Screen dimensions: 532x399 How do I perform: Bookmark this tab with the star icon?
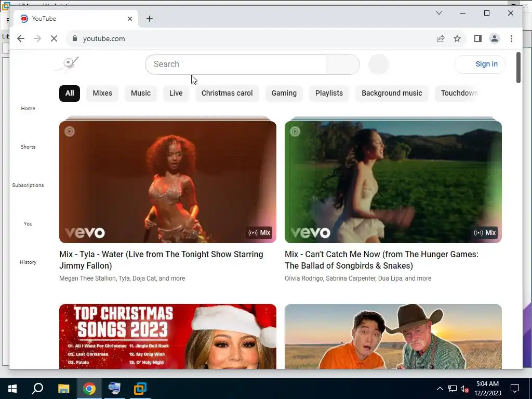click(457, 38)
